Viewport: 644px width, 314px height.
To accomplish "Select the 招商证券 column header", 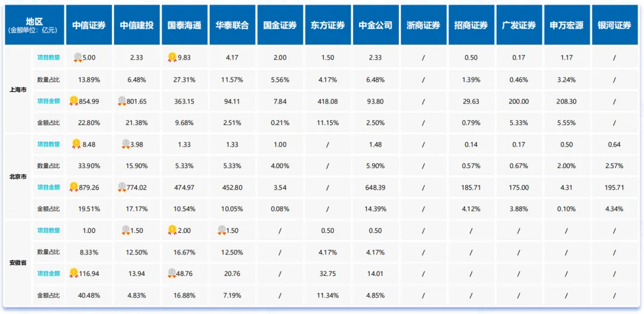I will [x=471, y=25].
